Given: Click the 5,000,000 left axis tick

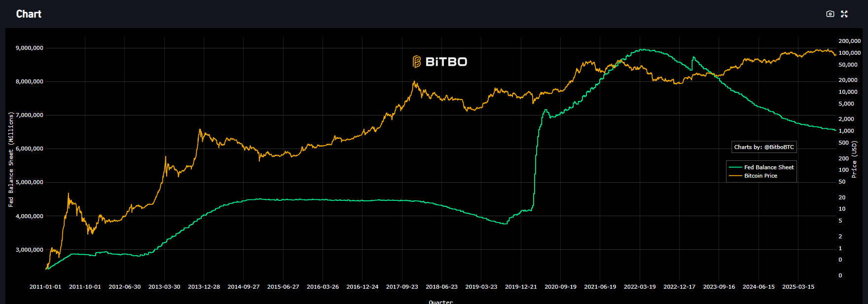Looking at the screenshot, I should pyautogui.click(x=30, y=182).
